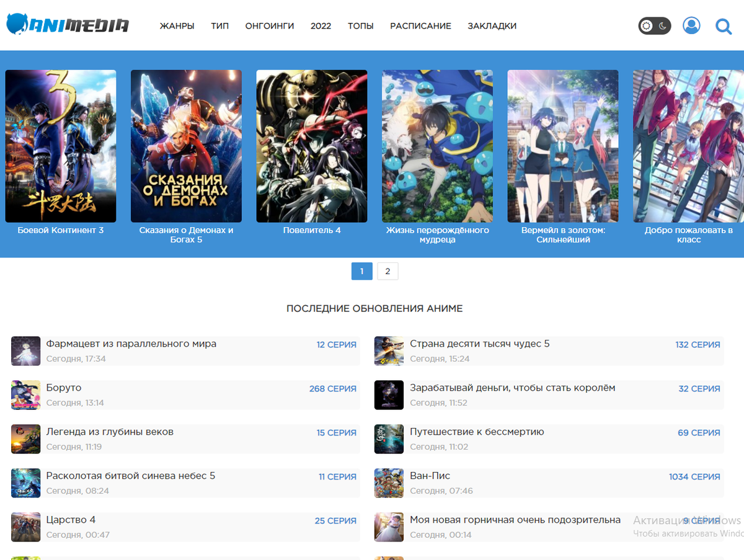
Task: Click the Ван-Пис thumbnail icon
Action: click(389, 483)
